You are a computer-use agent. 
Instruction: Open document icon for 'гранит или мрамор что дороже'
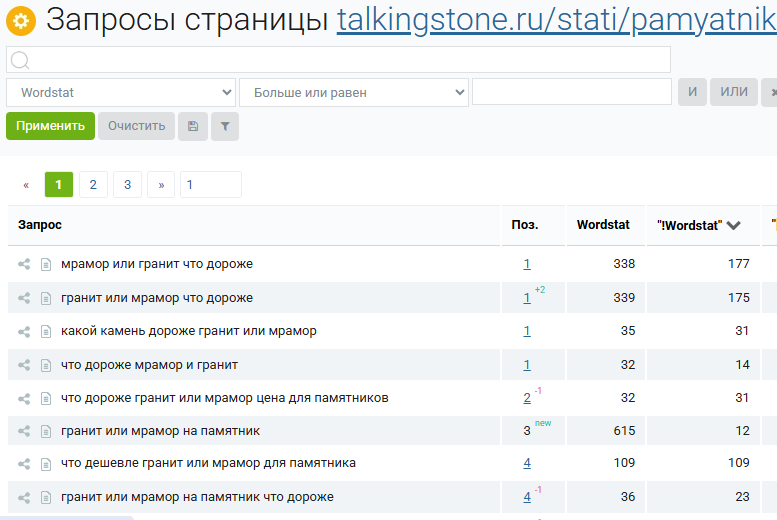pyautogui.click(x=45, y=298)
